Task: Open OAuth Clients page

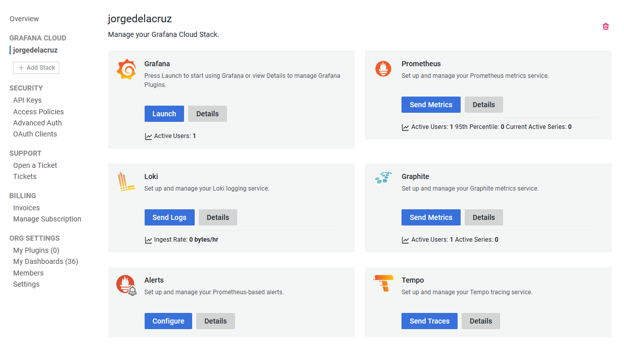Action: [x=35, y=134]
